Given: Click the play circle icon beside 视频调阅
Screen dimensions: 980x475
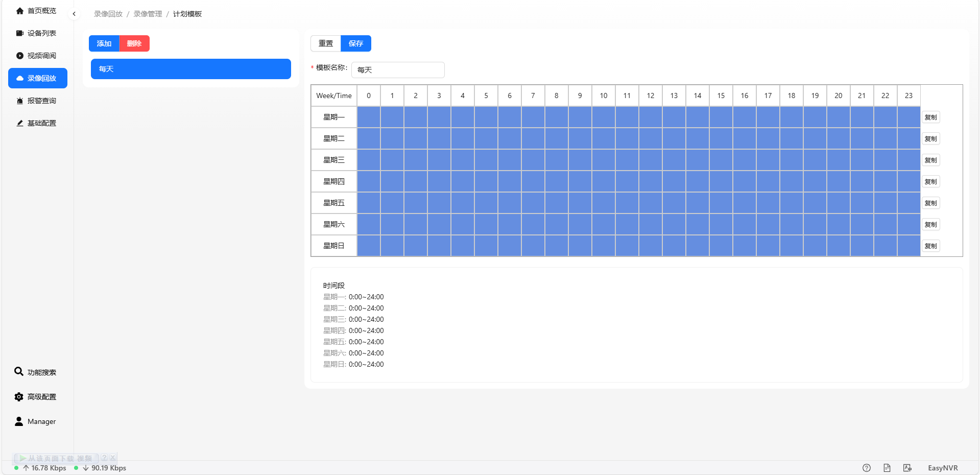Looking at the screenshot, I should (20, 56).
